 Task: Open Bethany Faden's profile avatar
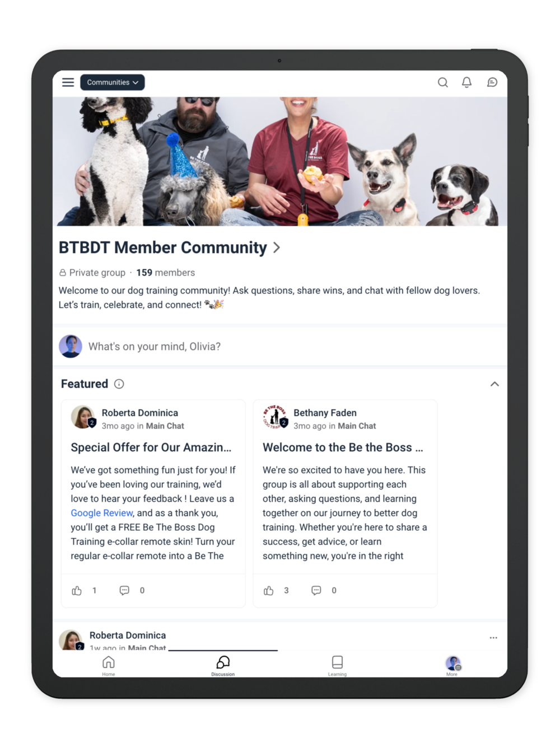click(275, 418)
